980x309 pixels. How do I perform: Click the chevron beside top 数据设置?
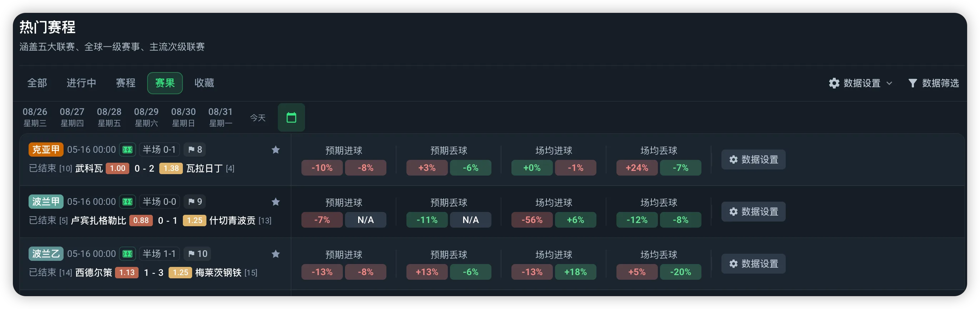coord(889,83)
